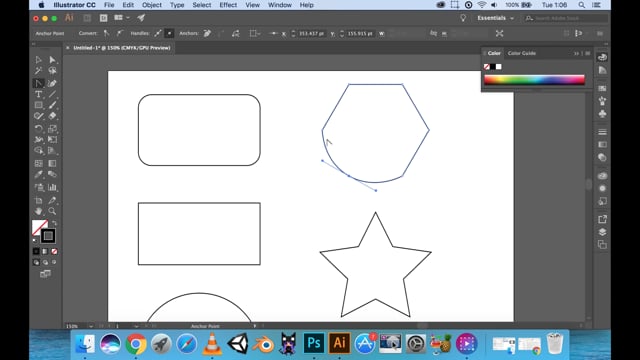Convert selected anchor to smooth
This screenshot has width=640, height=360.
tap(120, 33)
